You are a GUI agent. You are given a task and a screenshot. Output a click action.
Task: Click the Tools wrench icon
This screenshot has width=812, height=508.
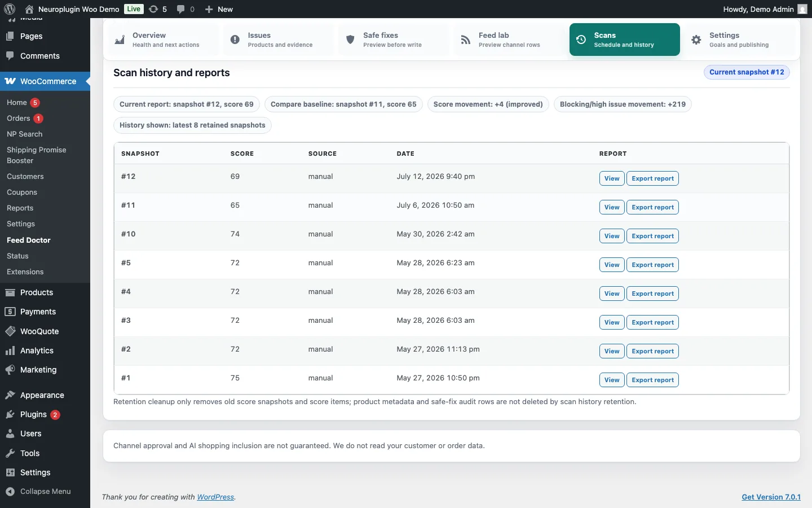coord(10,453)
